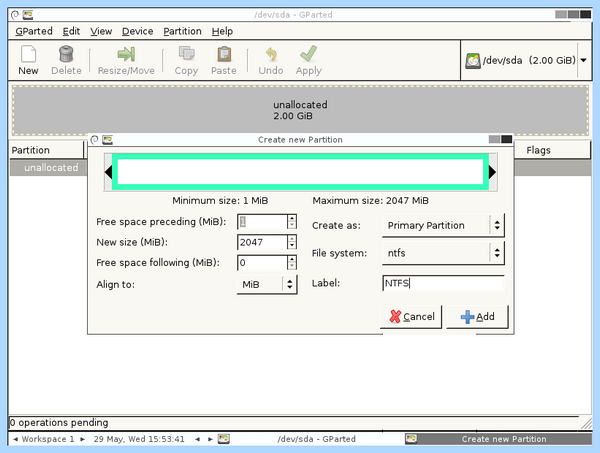Click the Apply checkmark icon

(308, 54)
